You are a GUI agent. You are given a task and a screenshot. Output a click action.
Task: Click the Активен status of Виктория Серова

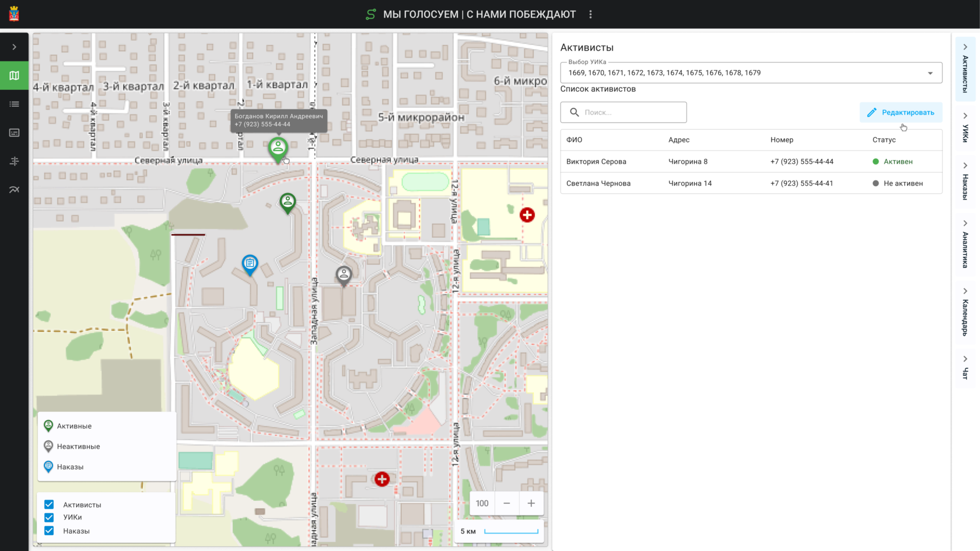coord(892,162)
